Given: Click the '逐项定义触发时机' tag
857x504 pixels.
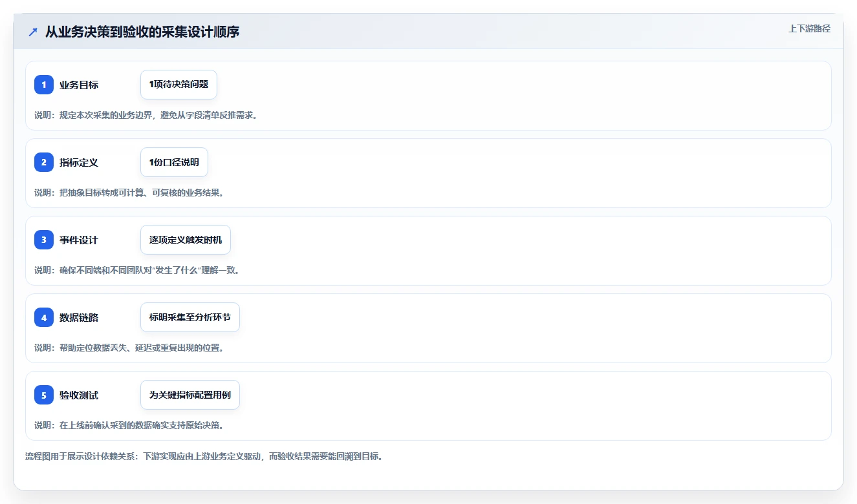Looking at the screenshot, I should (186, 240).
